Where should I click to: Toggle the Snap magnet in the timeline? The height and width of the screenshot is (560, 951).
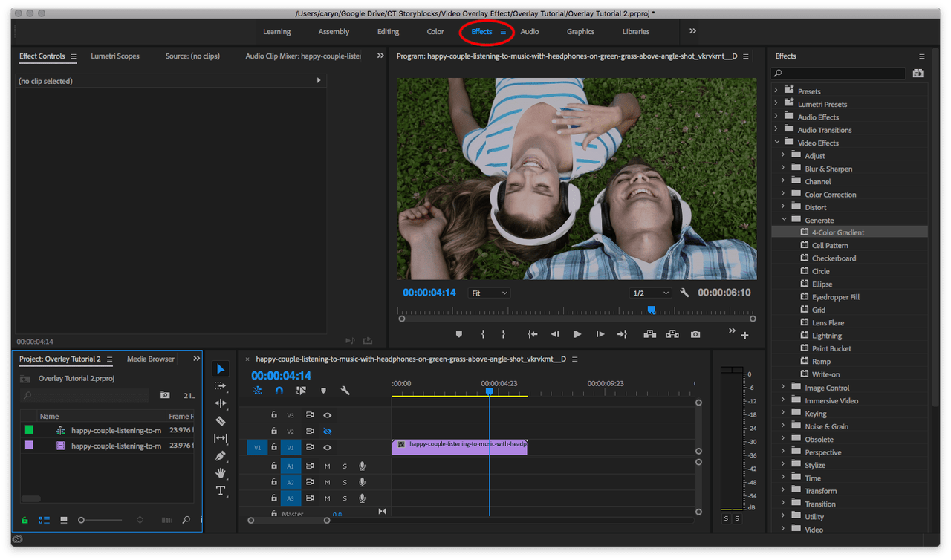[279, 390]
